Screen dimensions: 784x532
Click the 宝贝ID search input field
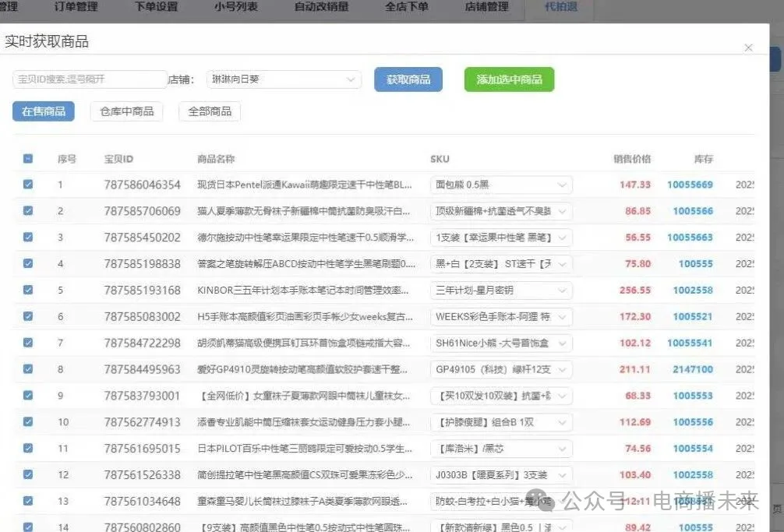point(89,79)
